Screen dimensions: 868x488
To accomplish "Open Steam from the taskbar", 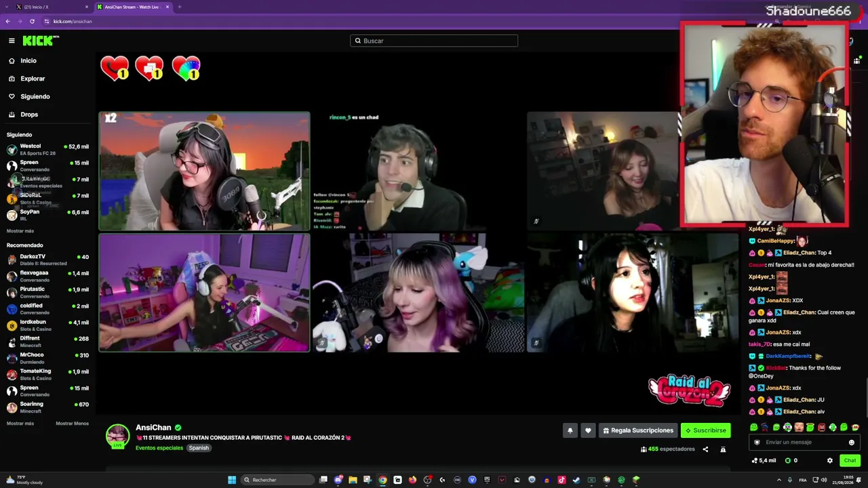I will click(x=576, y=480).
